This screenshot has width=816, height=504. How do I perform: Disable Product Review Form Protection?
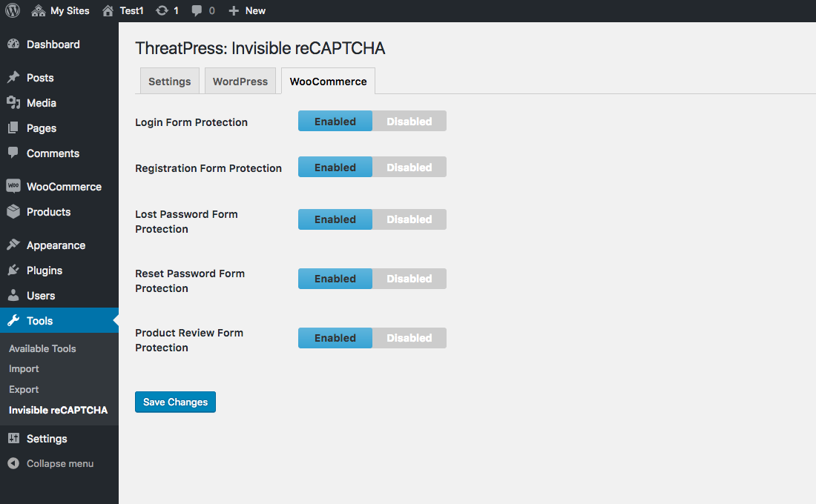point(409,338)
